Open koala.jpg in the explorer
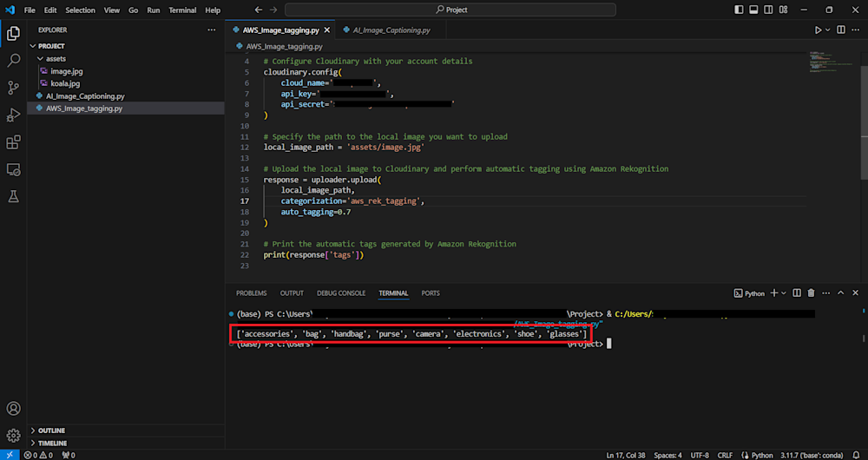The image size is (868, 460). [x=126, y=83]
